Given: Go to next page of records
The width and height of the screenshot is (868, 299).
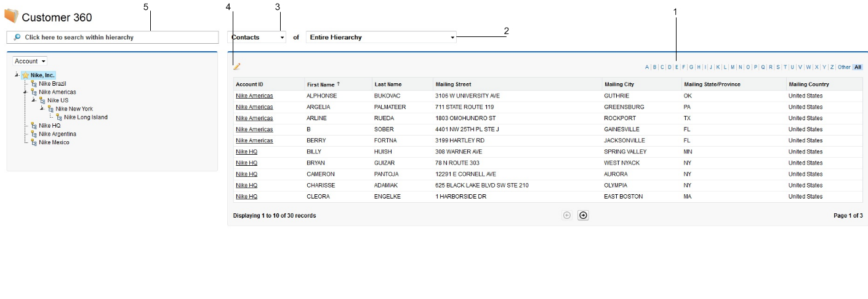Looking at the screenshot, I should pos(583,215).
